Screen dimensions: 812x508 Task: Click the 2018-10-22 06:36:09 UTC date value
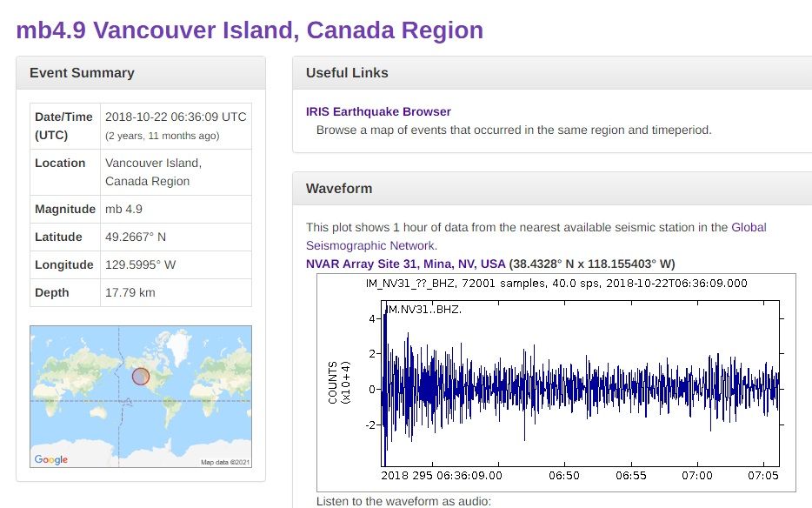[176, 117]
